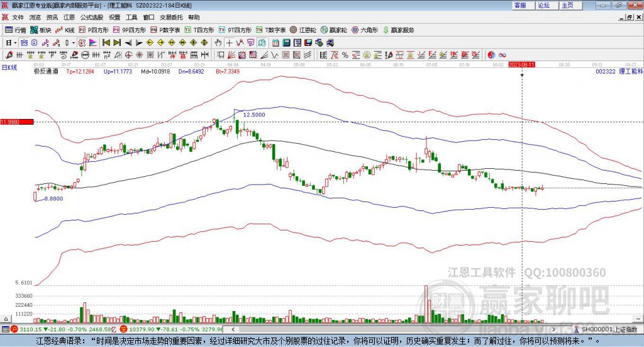Click the red 11.9980 price label
The width and height of the screenshot is (644, 347).
[x=17, y=122]
